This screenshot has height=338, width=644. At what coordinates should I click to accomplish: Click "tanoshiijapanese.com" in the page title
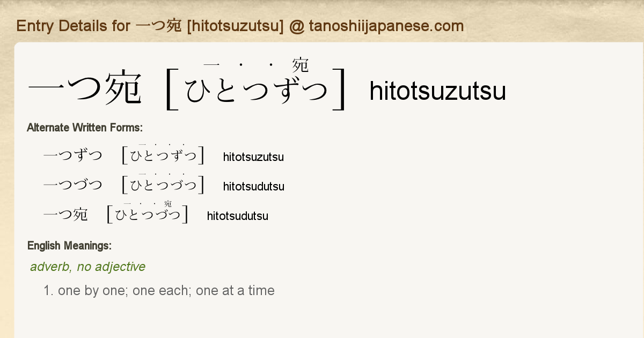coord(386,26)
